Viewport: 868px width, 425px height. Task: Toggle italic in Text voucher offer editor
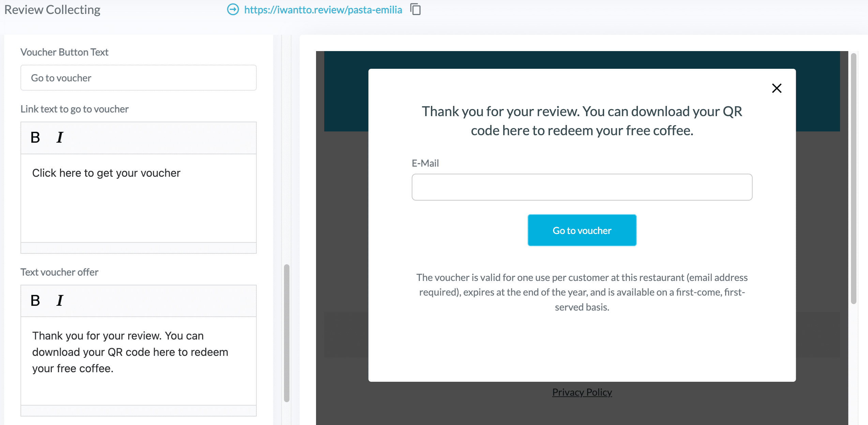click(x=60, y=301)
